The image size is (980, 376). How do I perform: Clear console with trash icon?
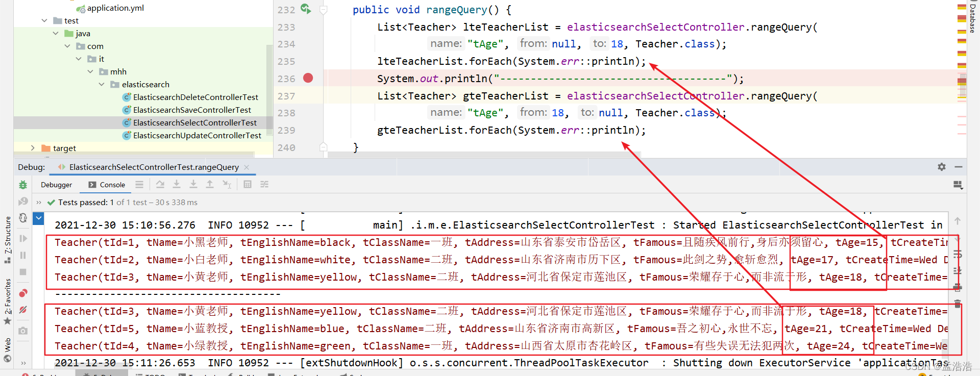pos(958,304)
